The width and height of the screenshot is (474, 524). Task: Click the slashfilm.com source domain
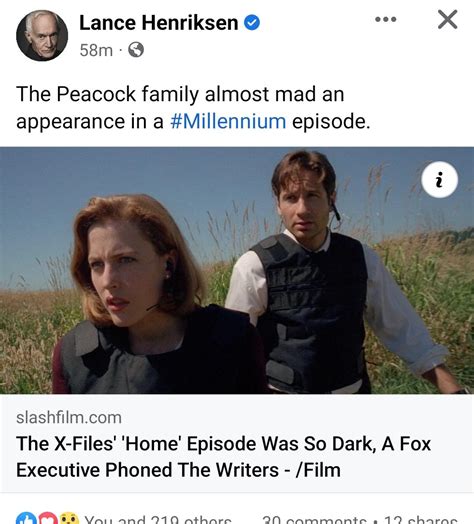[69, 417]
